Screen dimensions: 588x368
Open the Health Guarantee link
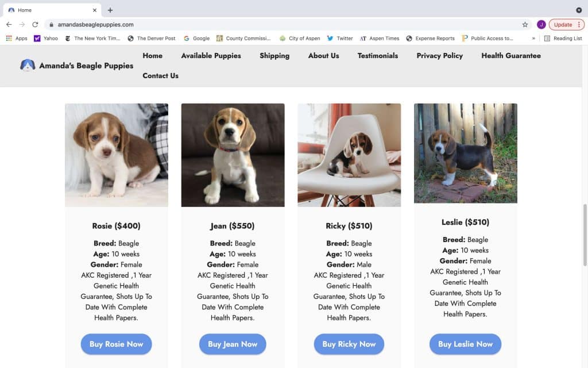[x=510, y=56]
